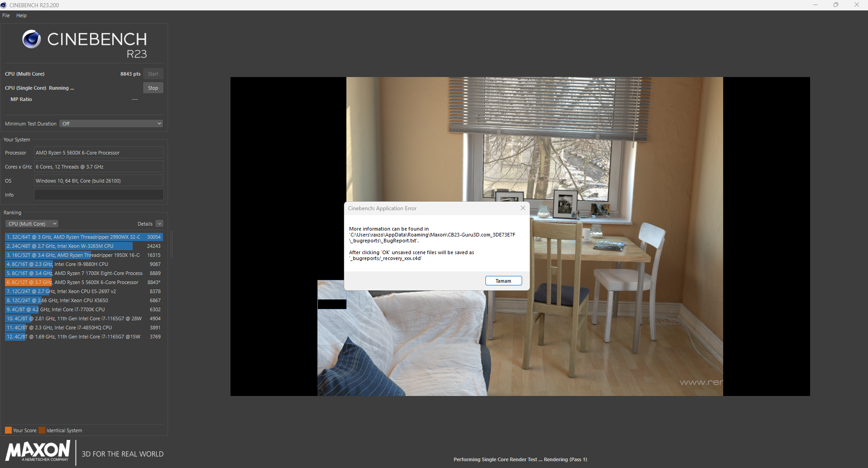Click the 'After clicking OK' message text
This screenshot has height=468, width=868.
pyautogui.click(x=412, y=256)
